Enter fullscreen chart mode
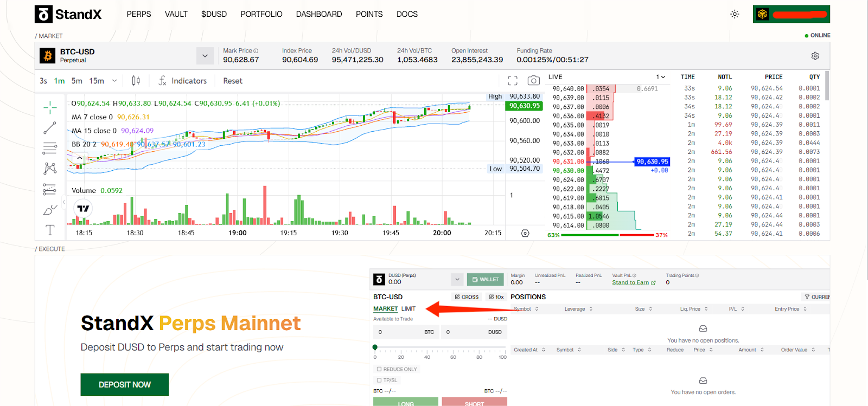The height and width of the screenshot is (406, 868). pyautogui.click(x=513, y=81)
